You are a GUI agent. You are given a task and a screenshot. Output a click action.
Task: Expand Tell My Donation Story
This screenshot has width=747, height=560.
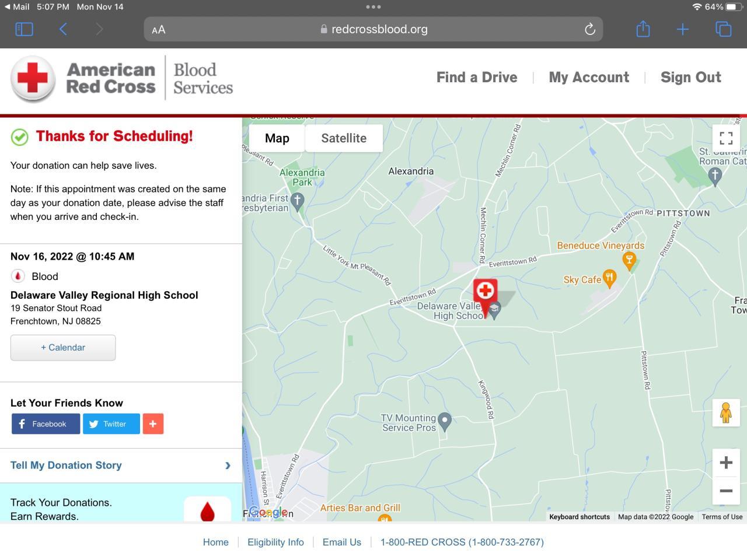pos(121,466)
